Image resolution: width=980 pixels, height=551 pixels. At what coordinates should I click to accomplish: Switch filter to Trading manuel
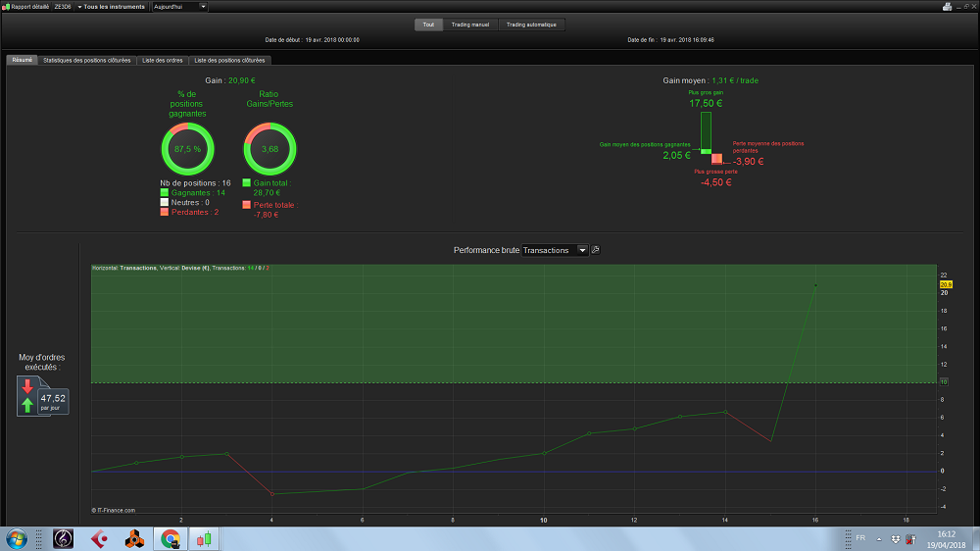(470, 25)
